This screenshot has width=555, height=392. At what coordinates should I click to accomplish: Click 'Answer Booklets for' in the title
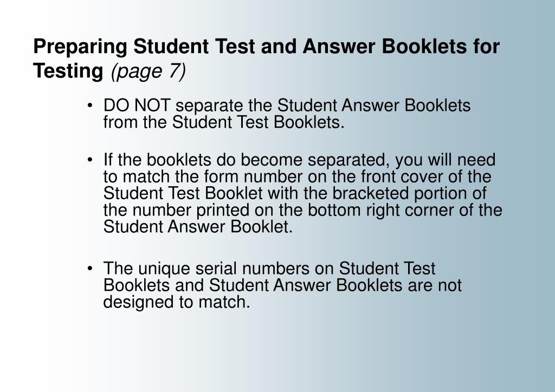pos(401,47)
